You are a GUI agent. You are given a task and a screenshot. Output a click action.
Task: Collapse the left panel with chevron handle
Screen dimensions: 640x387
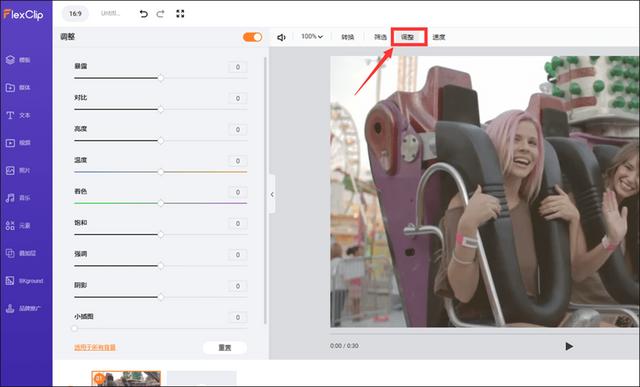click(272, 194)
